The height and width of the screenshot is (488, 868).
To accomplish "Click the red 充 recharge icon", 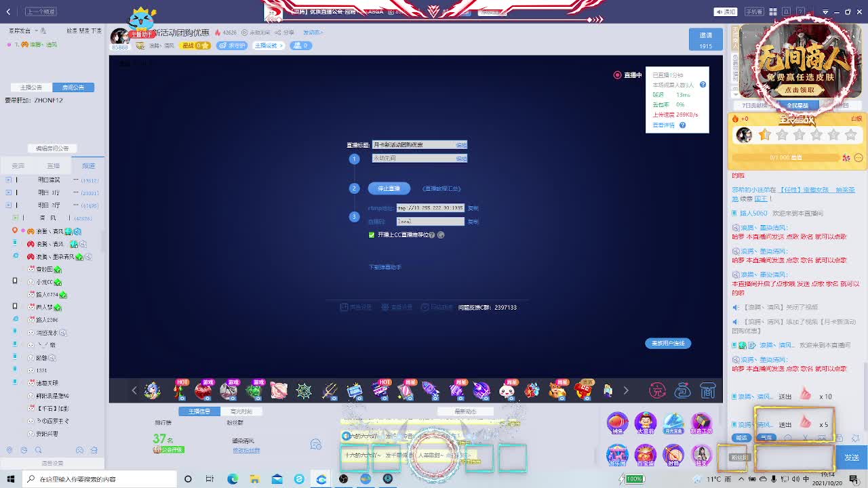I will pyautogui.click(x=657, y=390).
